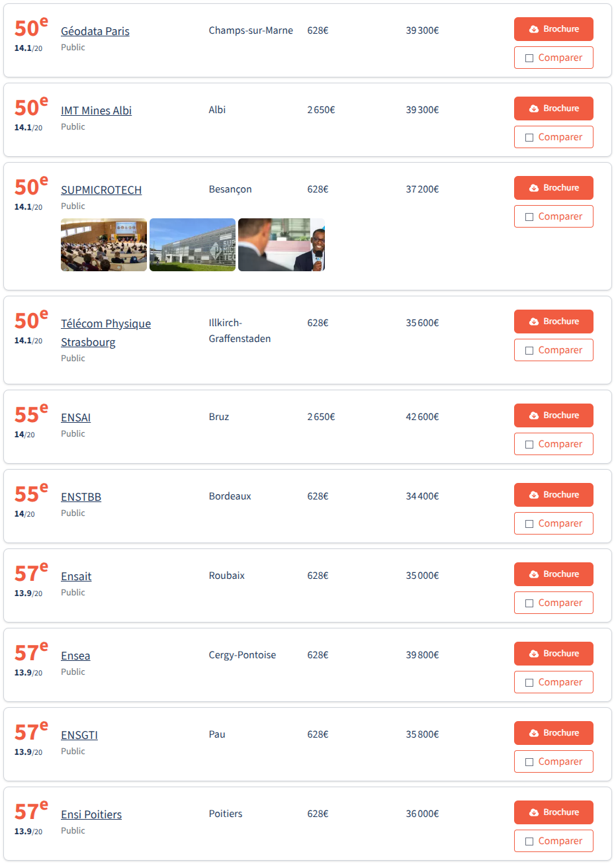This screenshot has width=616, height=864.
Task: Download the ENSGTI brochure
Action: point(553,733)
